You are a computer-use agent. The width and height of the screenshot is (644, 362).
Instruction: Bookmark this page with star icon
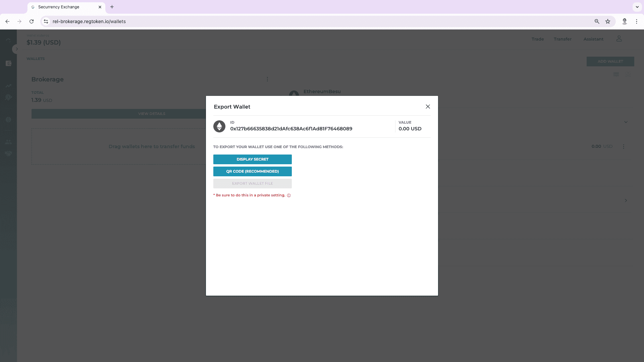click(x=608, y=21)
